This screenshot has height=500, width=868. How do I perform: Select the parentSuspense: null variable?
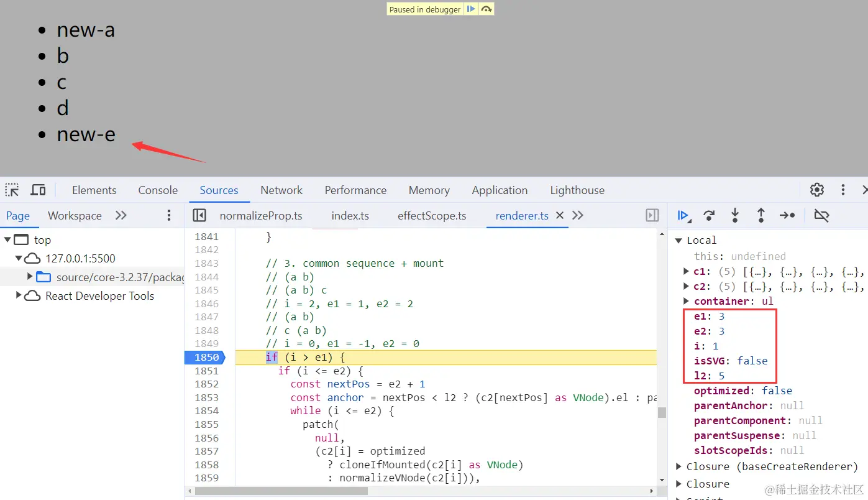pyautogui.click(x=755, y=435)
